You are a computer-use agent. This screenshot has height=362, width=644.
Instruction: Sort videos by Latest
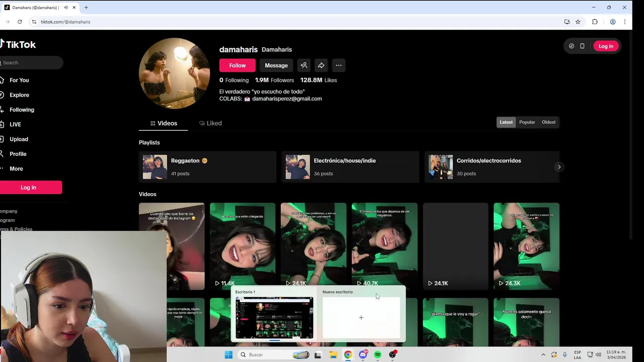click(x=506, y=122)
